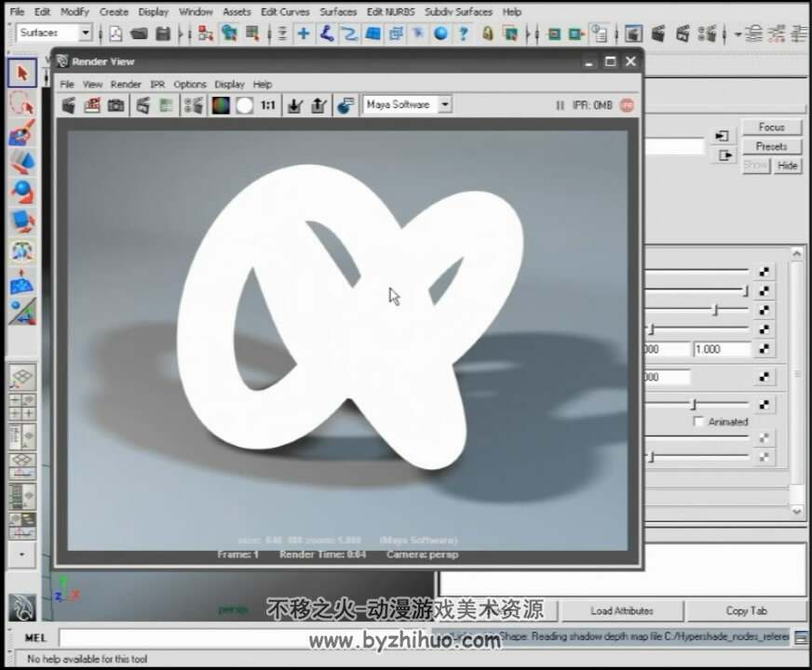Click the rendered image in Render View
The width and height of the screenshot is (812, 670).
coord(347,341)
